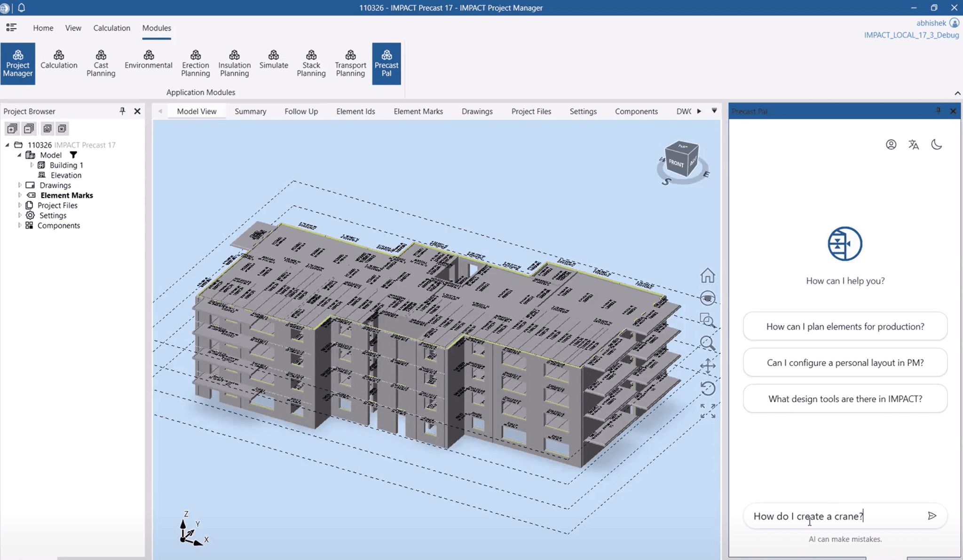Expand the Components tree node
963x560 pixels.
click(20, 226)
